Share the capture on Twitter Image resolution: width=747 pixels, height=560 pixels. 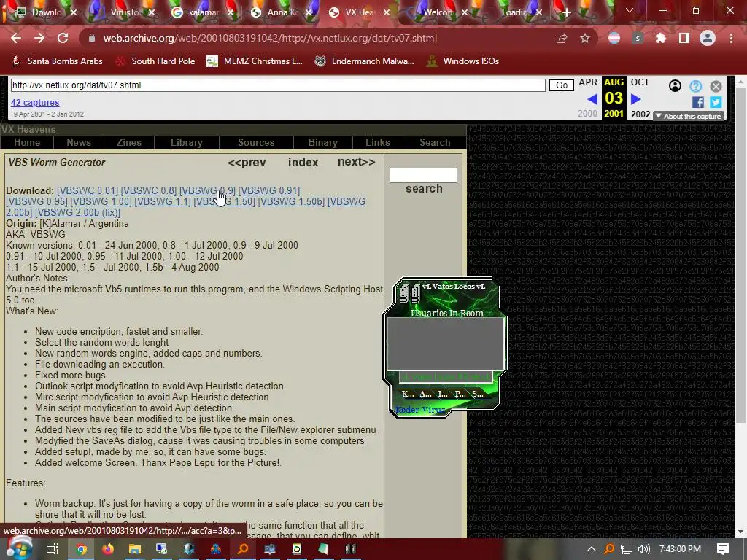coord(716,102)
